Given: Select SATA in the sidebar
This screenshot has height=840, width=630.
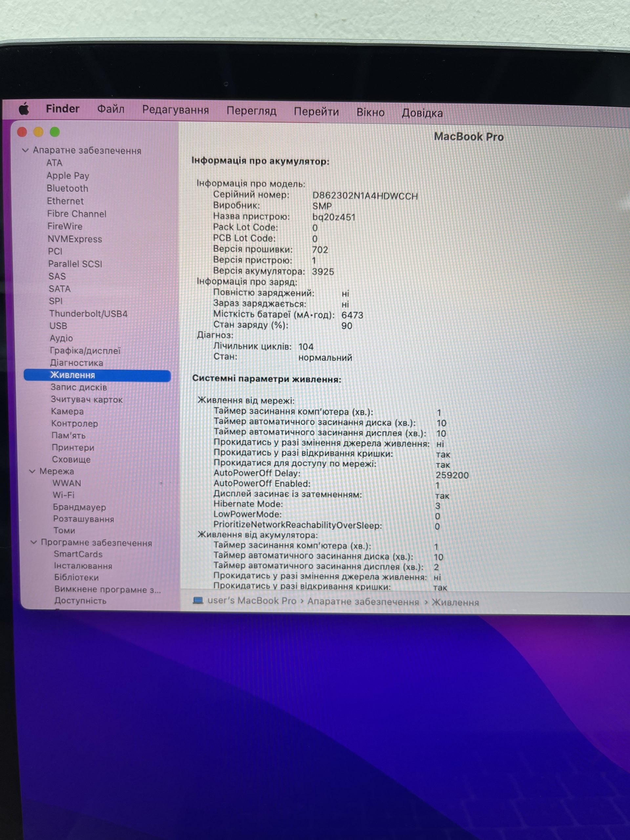Looking at the screenshot, I should pos(60,289).
